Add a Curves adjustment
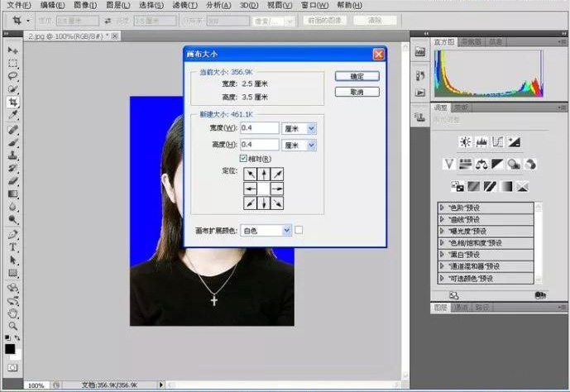Screen dimensions: 570x392 497,142
